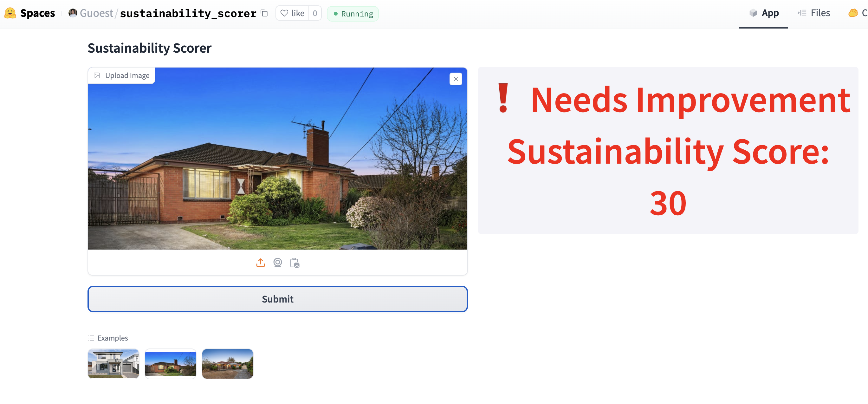Open the Community tab at far right

point(857,13)
